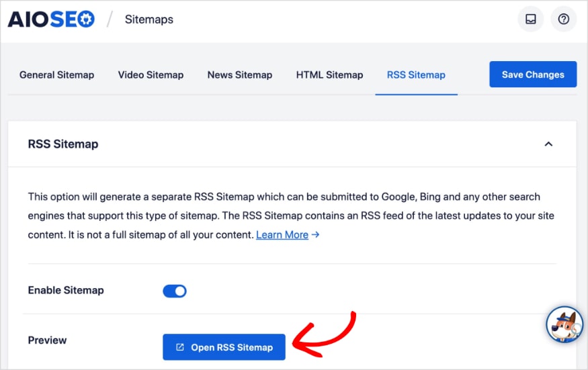
Task: Follow the Learn More link
Action: 282,234
